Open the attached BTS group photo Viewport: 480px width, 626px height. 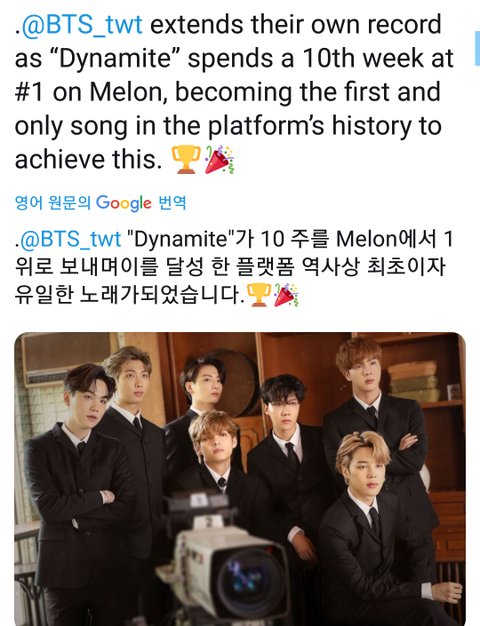pyautogui.click(x=240, y=479)
